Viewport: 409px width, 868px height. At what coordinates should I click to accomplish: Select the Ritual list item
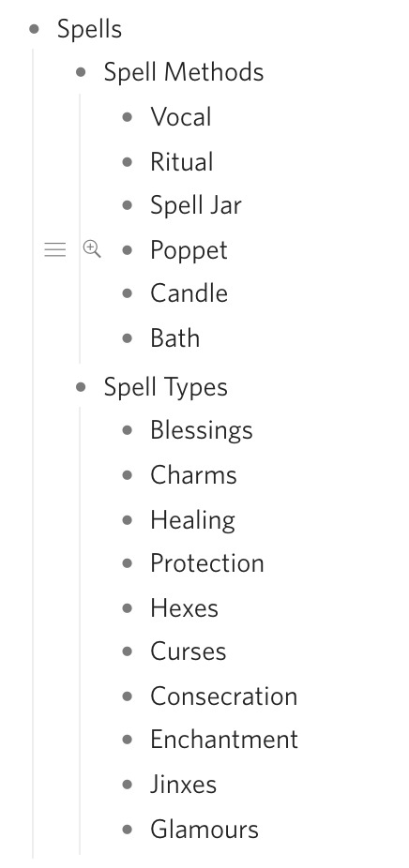[x=182, y=161]
